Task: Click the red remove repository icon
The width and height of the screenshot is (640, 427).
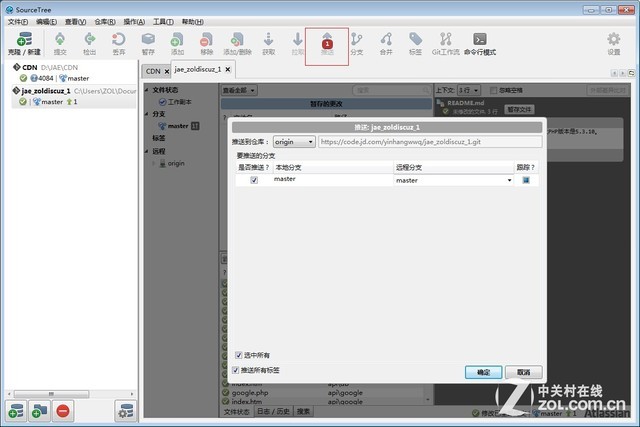Action: coord(63,410)
